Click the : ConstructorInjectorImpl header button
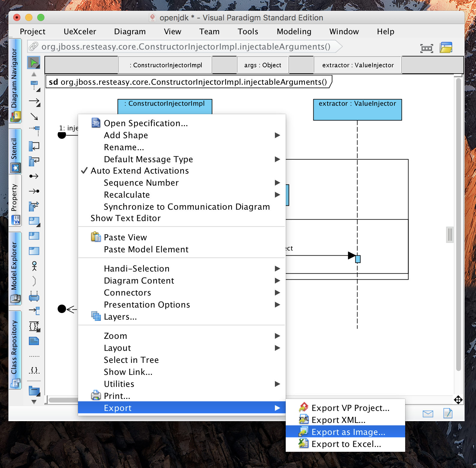The image size is (476, 468). pyautogui.click(x=165, y=65)
